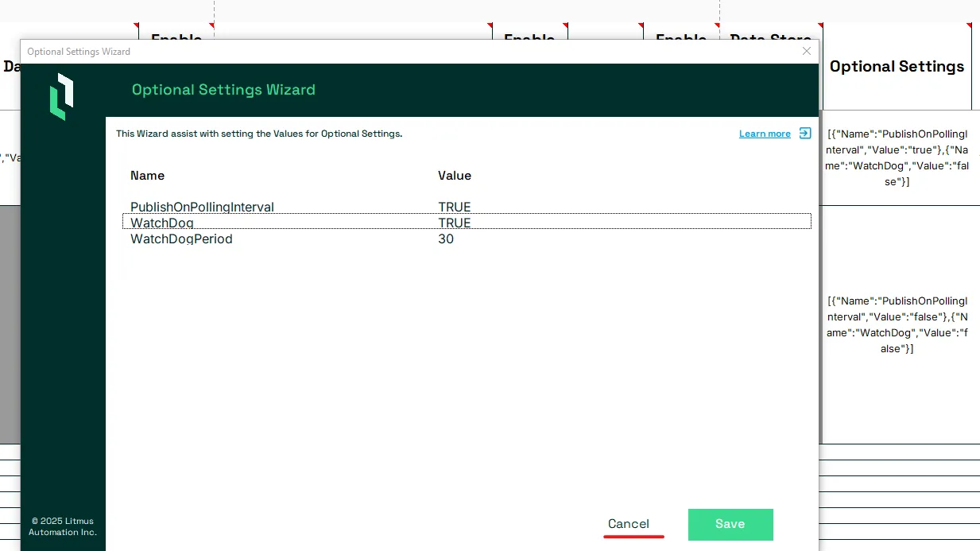Click the TRUE value for WatchDog
Image resolution: width=980 pixels, height=551 pixels.
455,223
